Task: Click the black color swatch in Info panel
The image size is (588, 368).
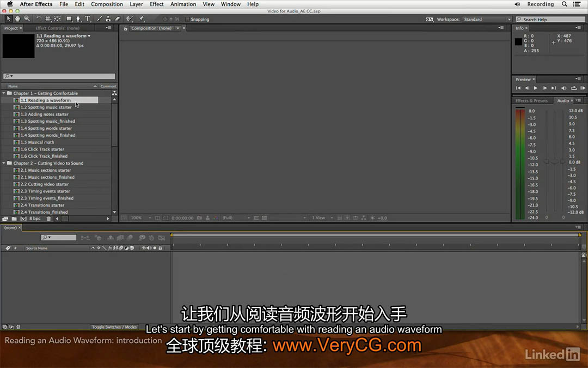Action: tap(519, 41)
